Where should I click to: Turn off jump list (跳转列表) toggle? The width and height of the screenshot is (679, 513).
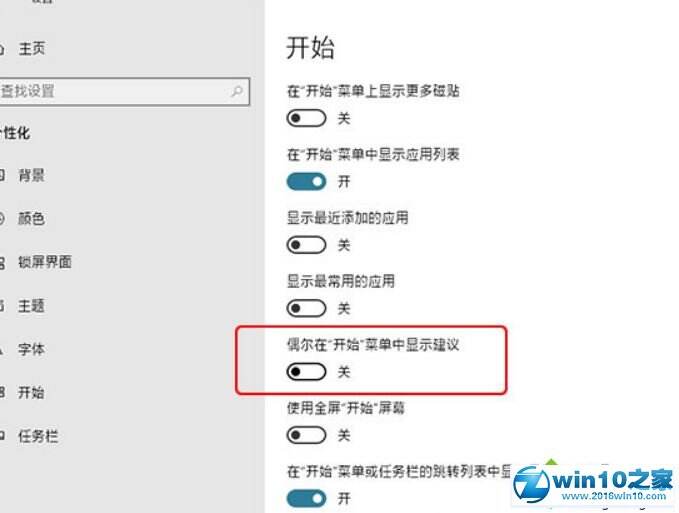(x=306, y=498)
